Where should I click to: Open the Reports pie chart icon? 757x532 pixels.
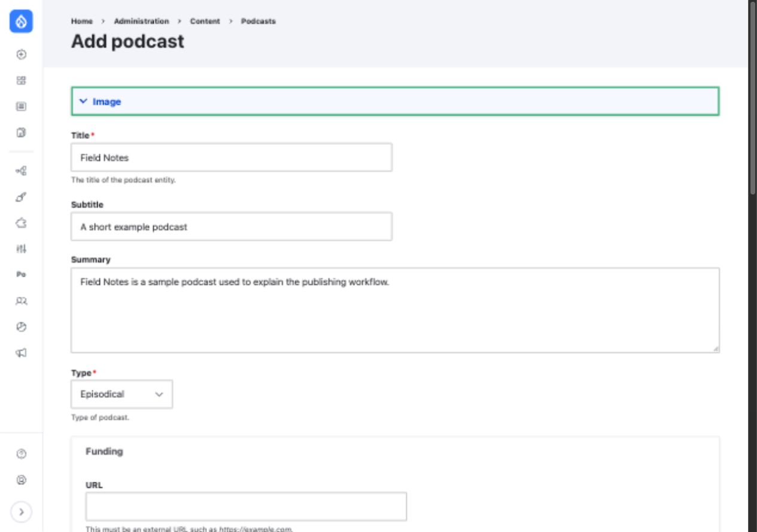pos(21,327)
